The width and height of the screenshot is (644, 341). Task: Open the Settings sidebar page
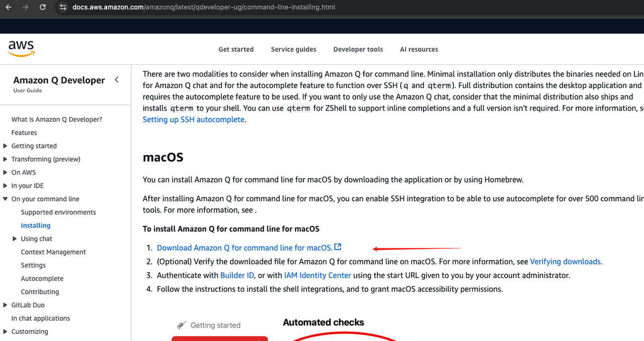click(33, 265)
